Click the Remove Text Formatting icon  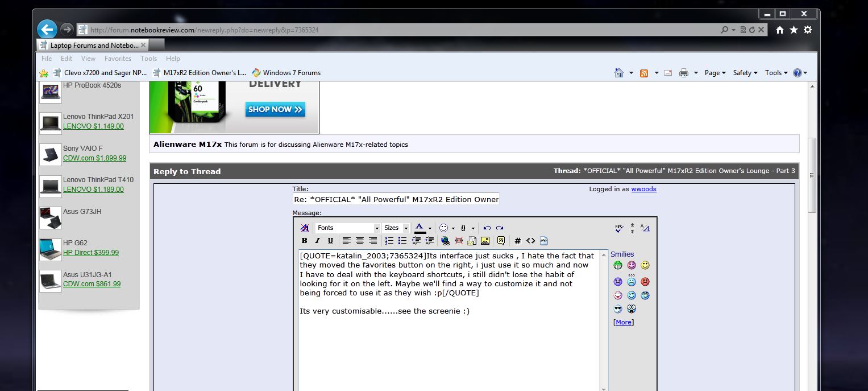coord(305,228)
